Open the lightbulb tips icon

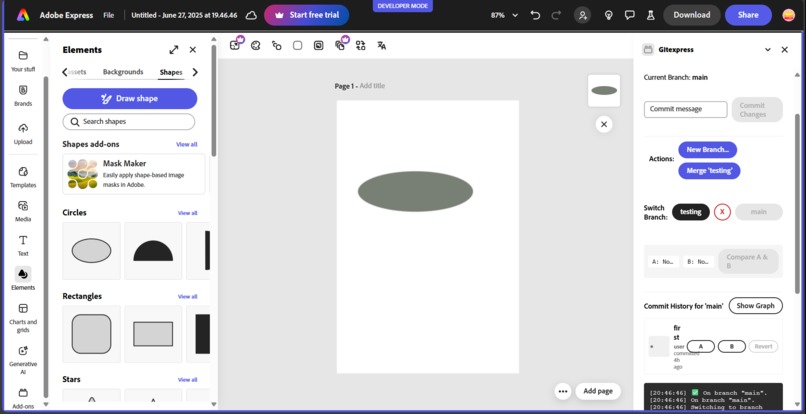(609, 15)
